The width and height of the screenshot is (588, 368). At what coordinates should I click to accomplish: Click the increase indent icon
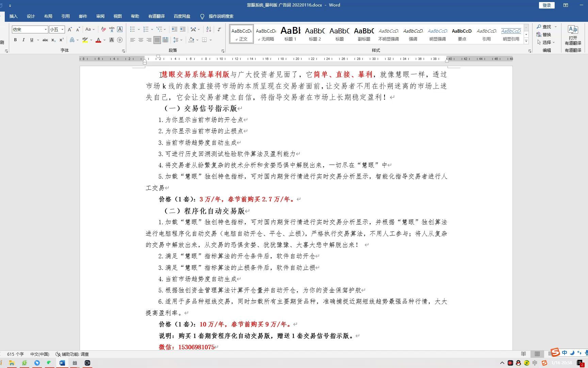pos(183,29)
